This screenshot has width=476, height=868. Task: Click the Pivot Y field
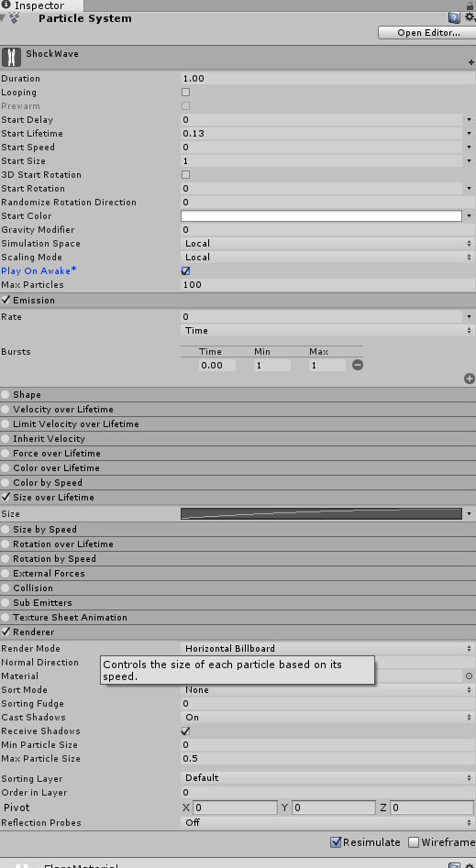pos(334,808)
